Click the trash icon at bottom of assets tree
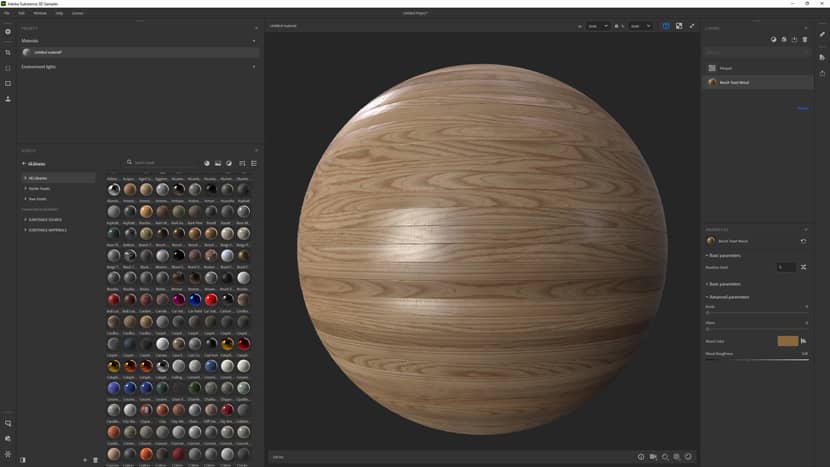Screen dimensions: 830x467 [95, 460]
